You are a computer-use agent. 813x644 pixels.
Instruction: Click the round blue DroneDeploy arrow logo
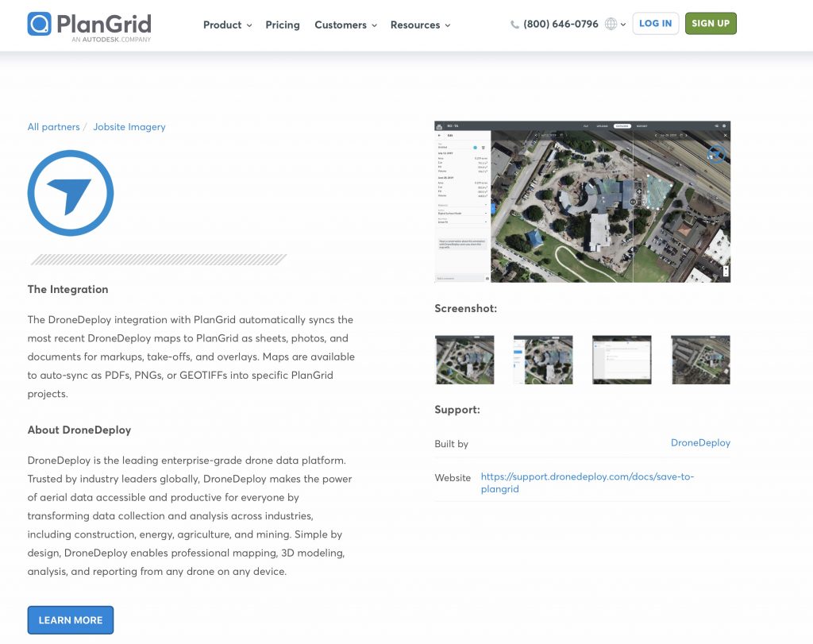click(x=71, y=193)
